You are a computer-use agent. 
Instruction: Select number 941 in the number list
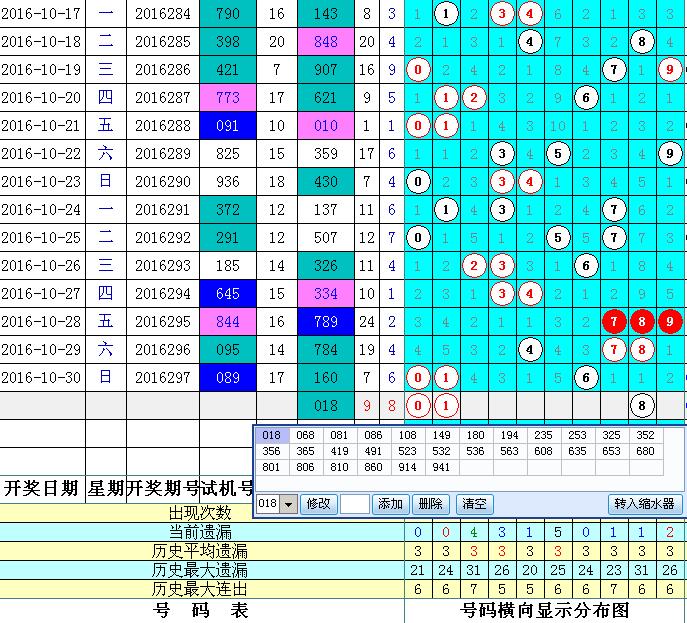(441, 467)
